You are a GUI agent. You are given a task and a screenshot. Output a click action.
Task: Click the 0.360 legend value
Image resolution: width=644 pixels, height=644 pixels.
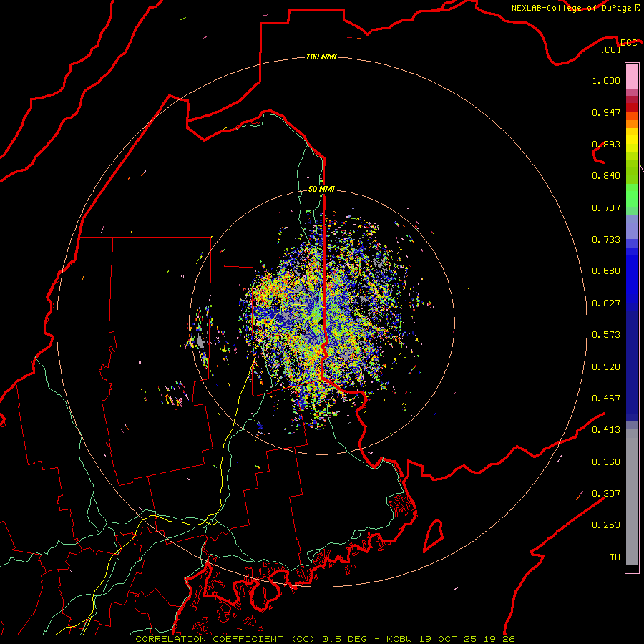click(x=606, y=462)
